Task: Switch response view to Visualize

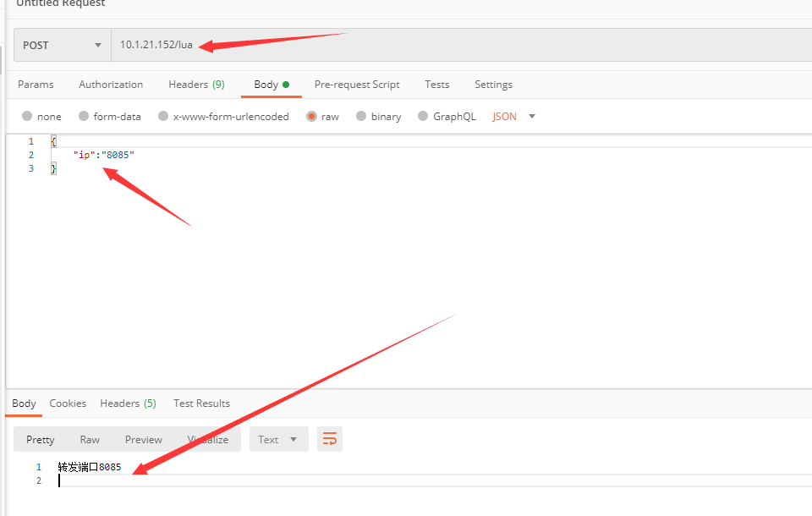Action: point(208,439)
